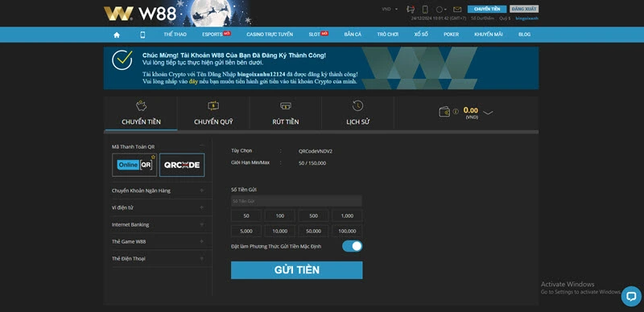Click the '50 / 150,000' limit text
This screenshot has height=312, width=644.
coord(312,163)
